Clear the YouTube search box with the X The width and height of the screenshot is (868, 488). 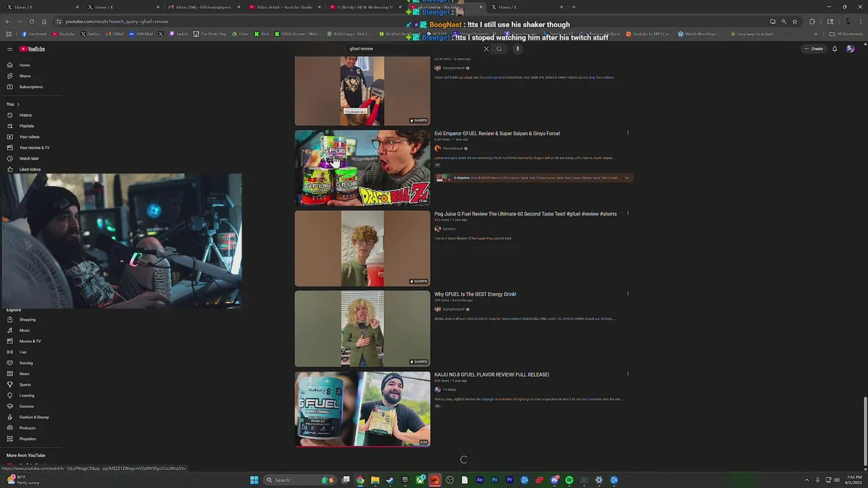tap(486, 49)
